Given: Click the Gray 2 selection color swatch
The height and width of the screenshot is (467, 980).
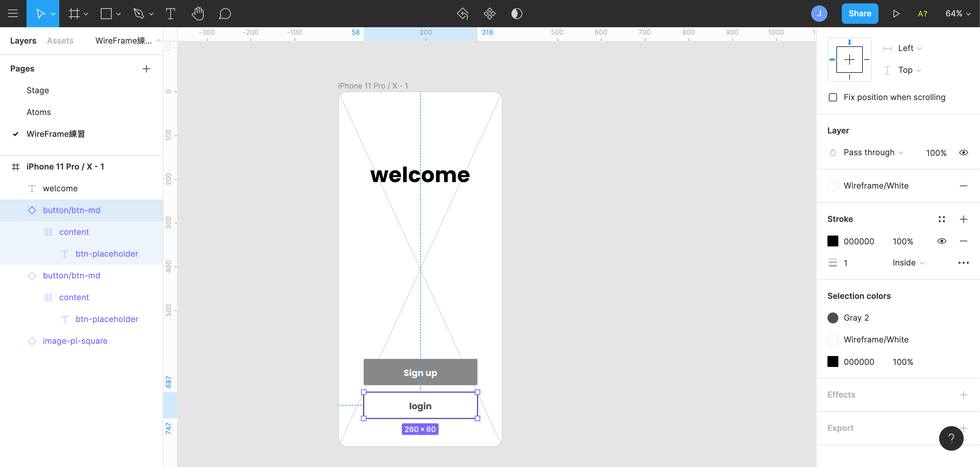Looking at the screenshot, I should point(833,318).
